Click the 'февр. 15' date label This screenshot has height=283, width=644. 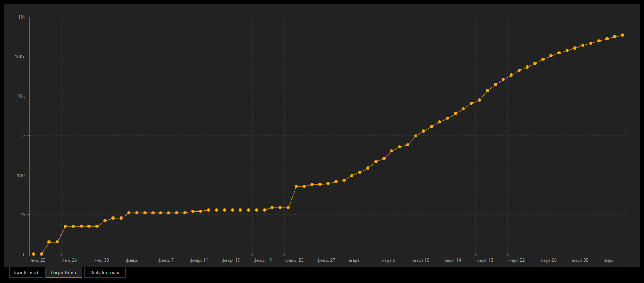click(231, 260)
